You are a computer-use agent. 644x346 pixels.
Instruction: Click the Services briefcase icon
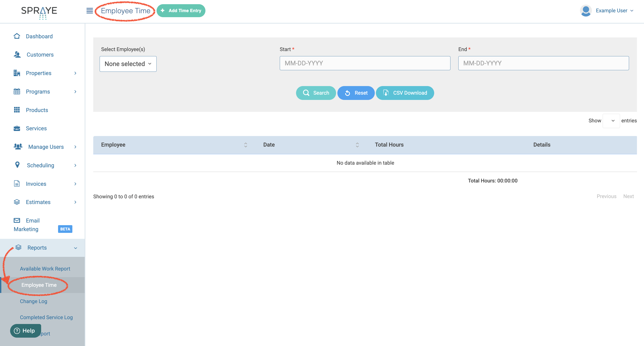[17, 128]
